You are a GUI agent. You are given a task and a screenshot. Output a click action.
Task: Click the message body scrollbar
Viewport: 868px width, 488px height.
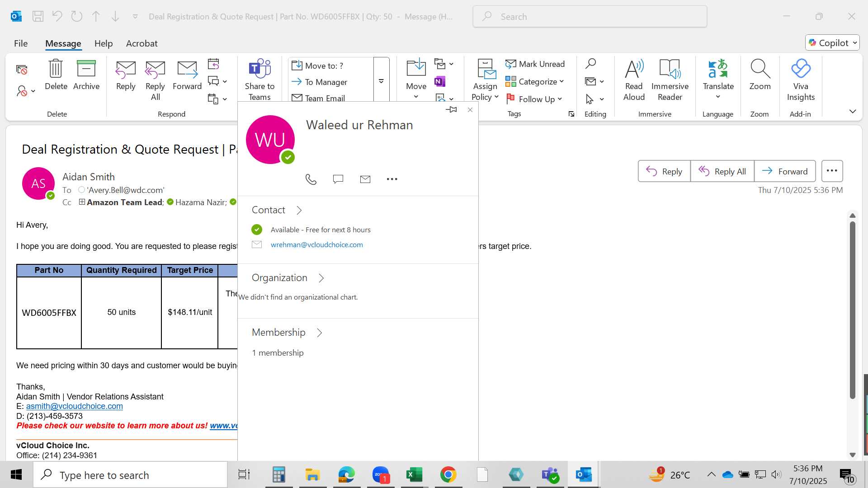(x=853, y=310)
